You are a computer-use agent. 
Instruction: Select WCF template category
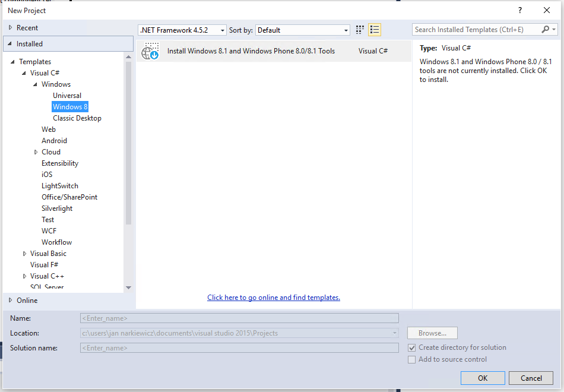[49, 231]
